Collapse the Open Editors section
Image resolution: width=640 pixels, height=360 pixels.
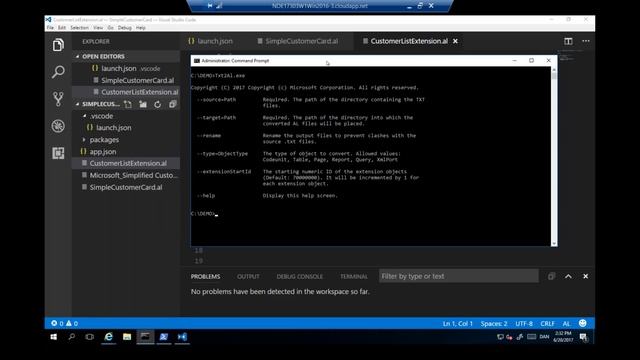tap(78, 57)
